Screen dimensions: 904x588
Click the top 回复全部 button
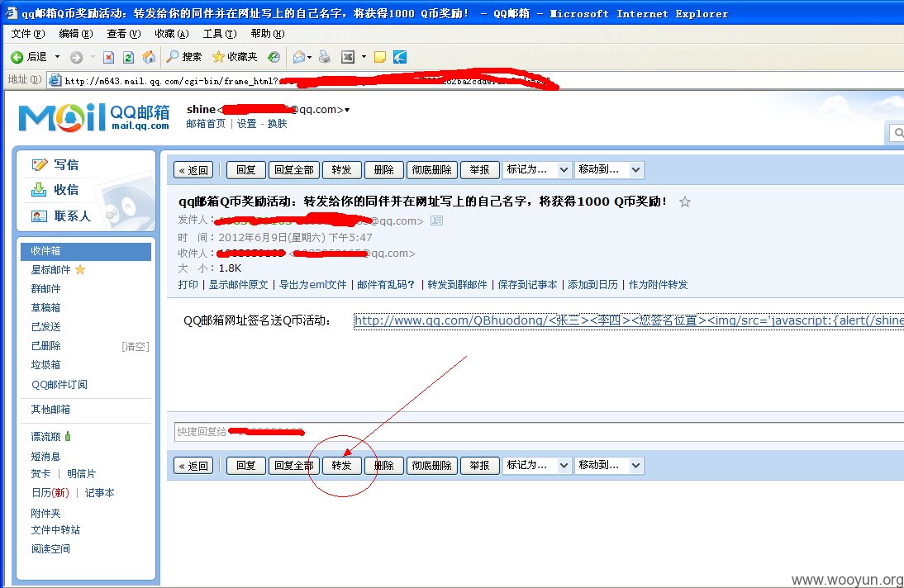[294, 170]
